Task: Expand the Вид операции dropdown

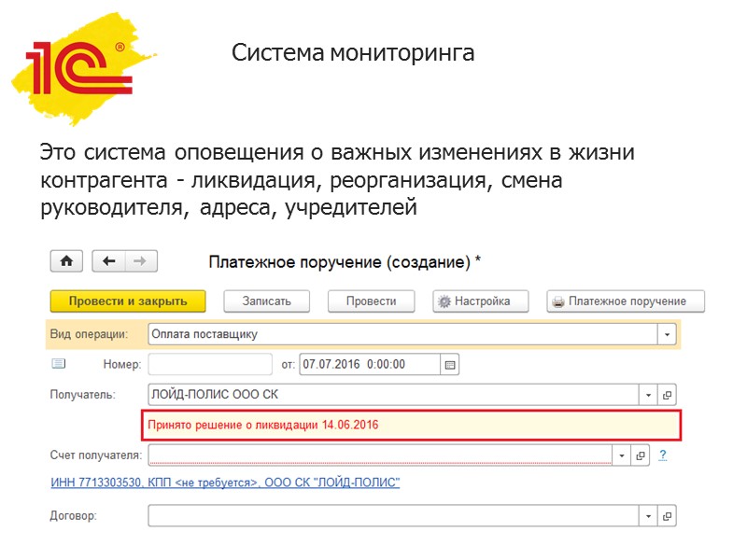Action: [x=667, y=334]
